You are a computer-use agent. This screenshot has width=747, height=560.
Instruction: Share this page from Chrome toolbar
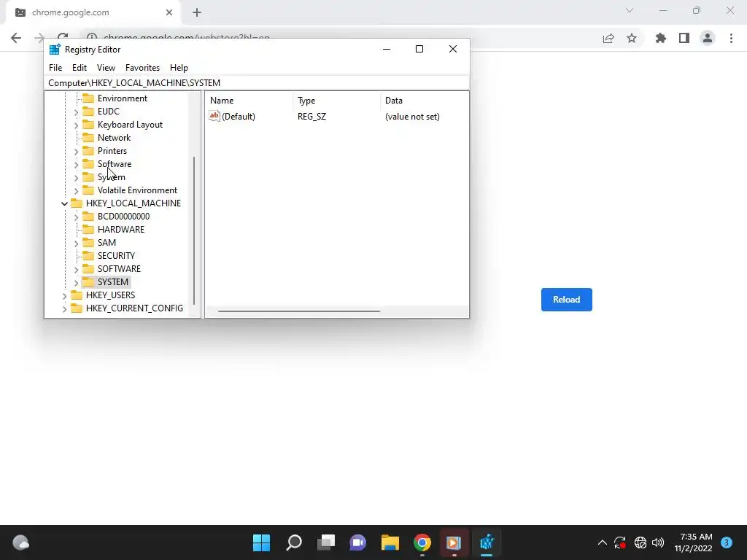pyautogui.click(x=608, y=39)
